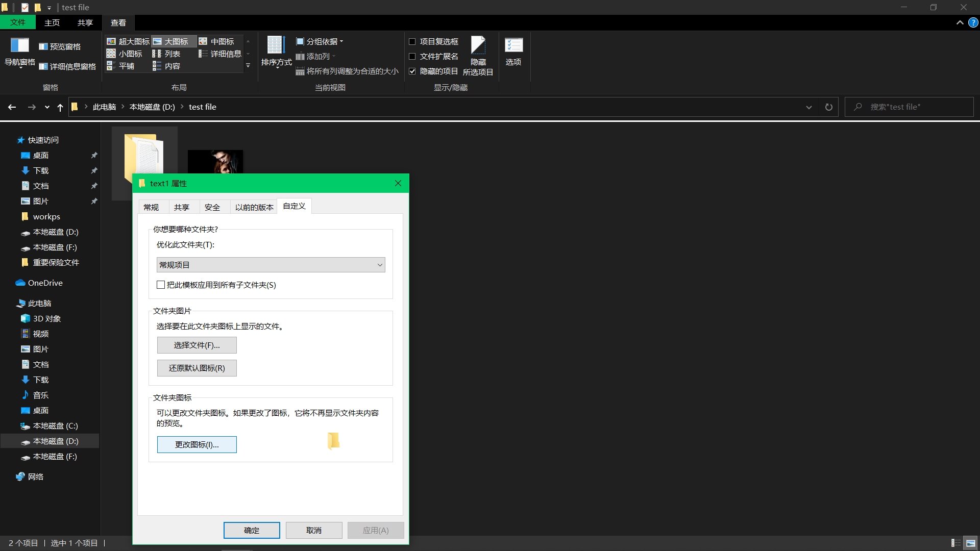Click Hide selected items icon

click(478, 46)
